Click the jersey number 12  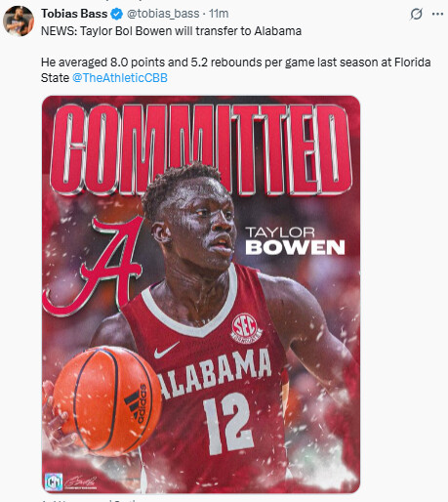point(227,423)
